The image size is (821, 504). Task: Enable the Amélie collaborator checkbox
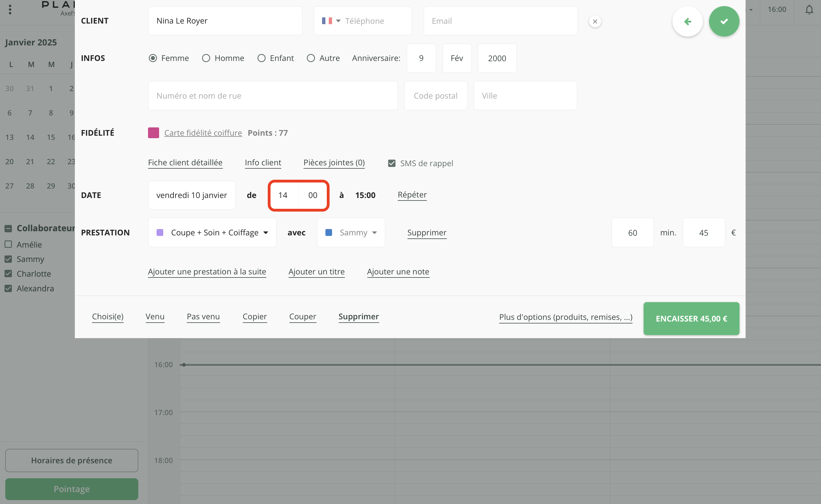click(x=8, y=244)
